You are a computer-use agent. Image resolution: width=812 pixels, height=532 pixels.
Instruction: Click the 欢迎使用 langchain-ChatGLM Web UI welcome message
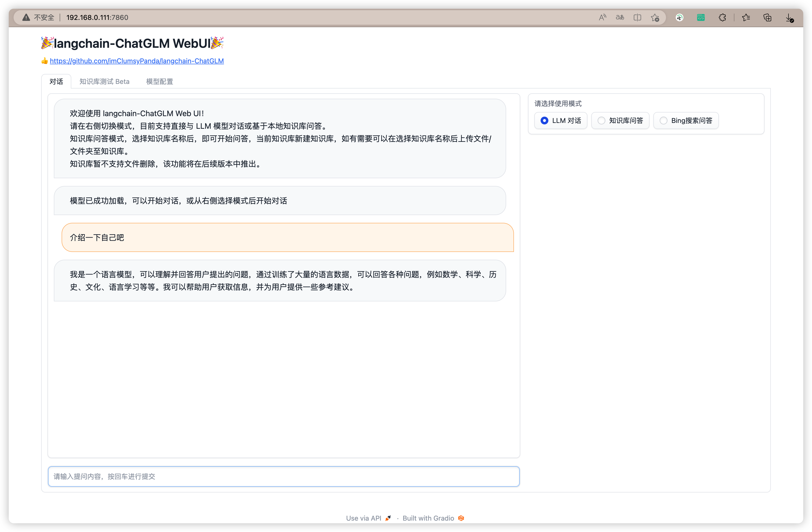280,138
